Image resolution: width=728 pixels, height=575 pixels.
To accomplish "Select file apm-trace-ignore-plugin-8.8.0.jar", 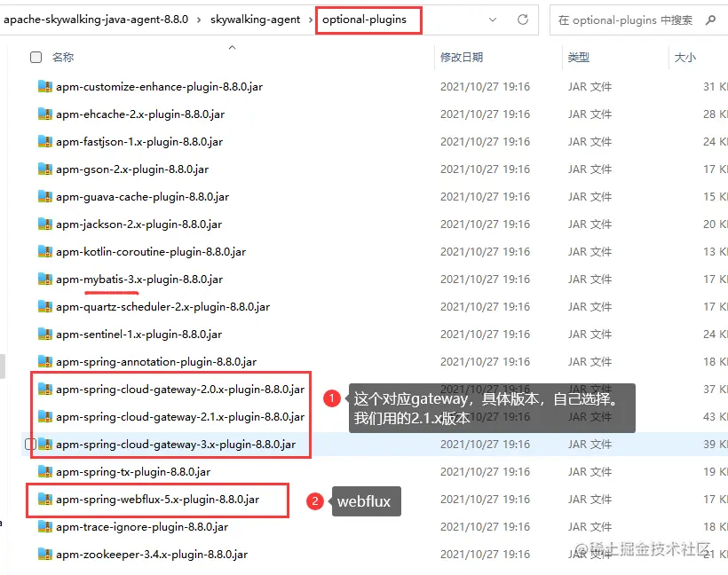I will 142,527.
